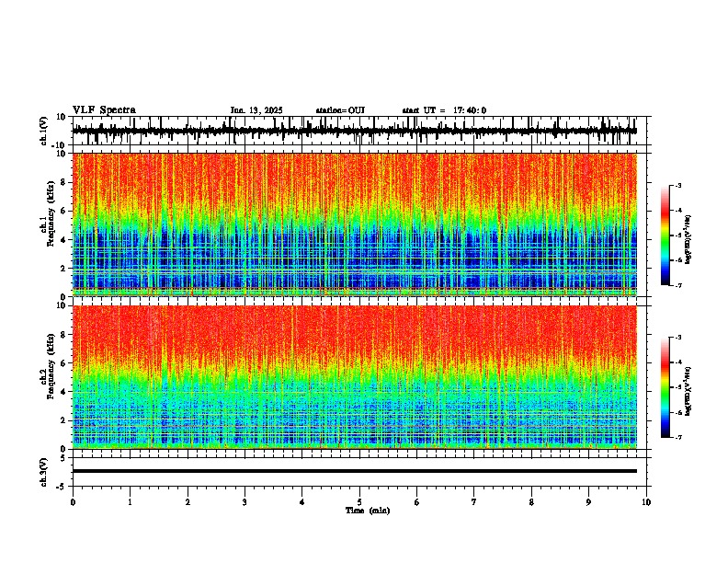Click the "ch.3(V)" axis label

click(44, 472)
